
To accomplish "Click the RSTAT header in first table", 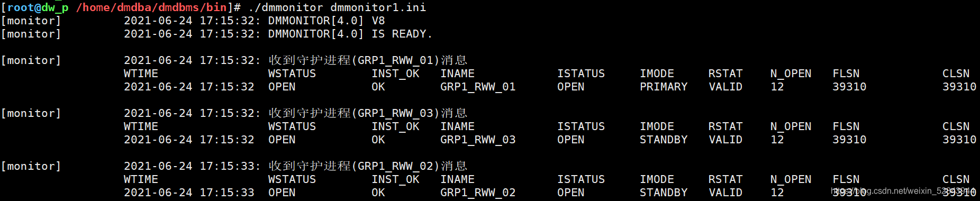I will [725, 74].
